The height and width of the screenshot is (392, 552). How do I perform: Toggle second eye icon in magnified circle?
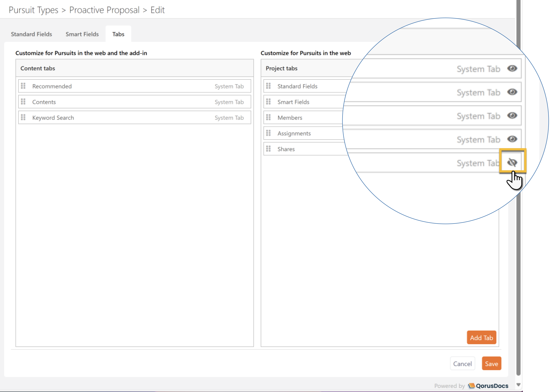pyautogui.click(x=512, y=92)
